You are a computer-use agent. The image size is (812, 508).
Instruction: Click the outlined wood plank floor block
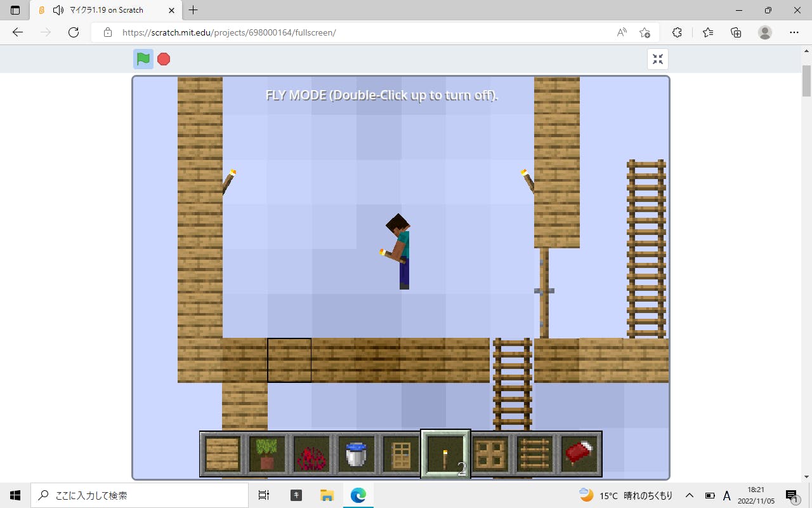289,360
